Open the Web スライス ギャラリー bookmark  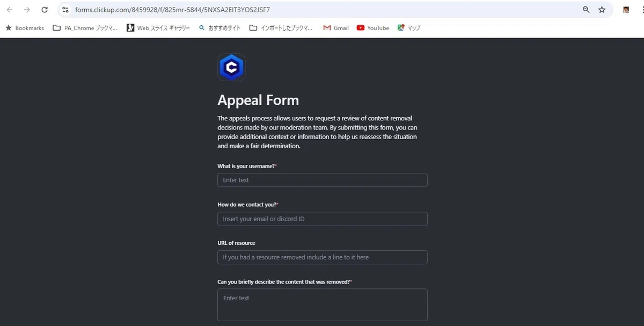(158, 28)
